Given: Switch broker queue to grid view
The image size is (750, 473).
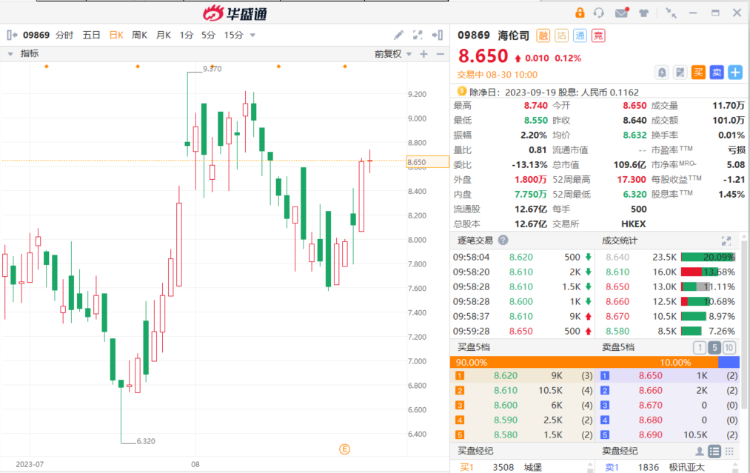Looking at the screenshot, I should (729, 451).
